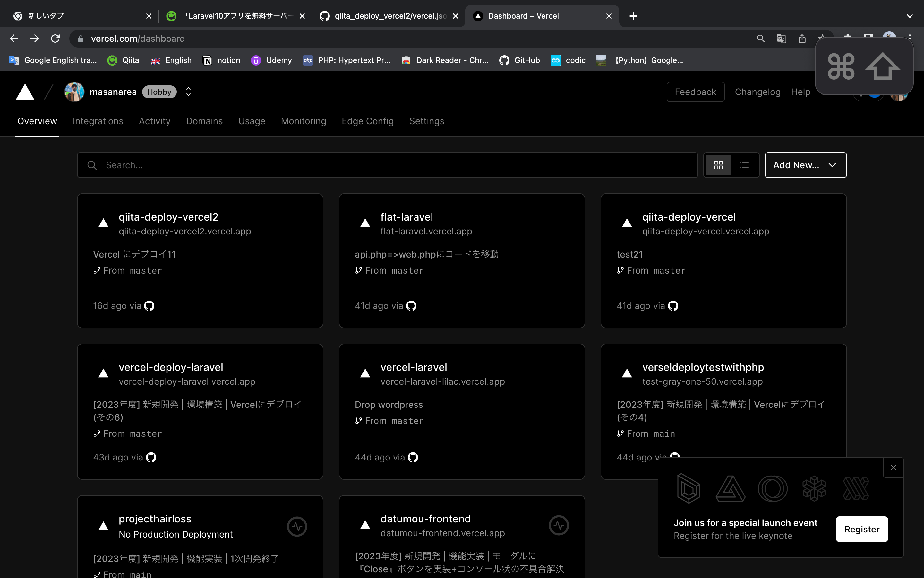Click the GitHub icon on vercel-deploy-laravel card

pyautogui.click(x=151, y=457)
